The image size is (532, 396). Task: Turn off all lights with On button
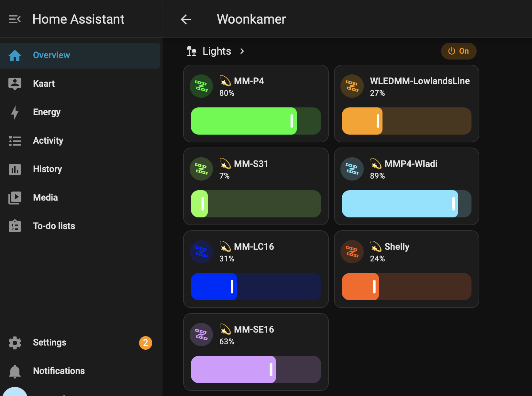pos(459,51)
